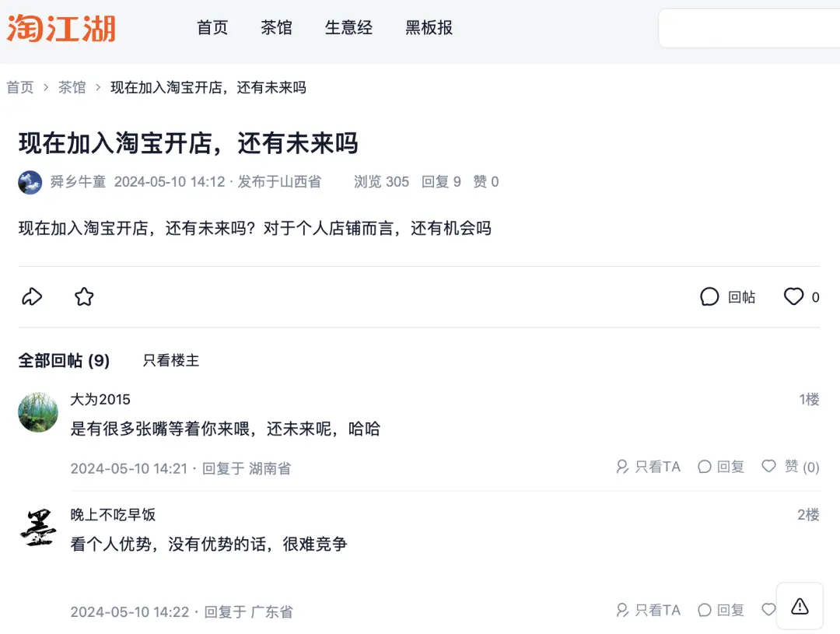Click post date 2024-05-10 14:12

pyautogui.click(x=170, y=182)
